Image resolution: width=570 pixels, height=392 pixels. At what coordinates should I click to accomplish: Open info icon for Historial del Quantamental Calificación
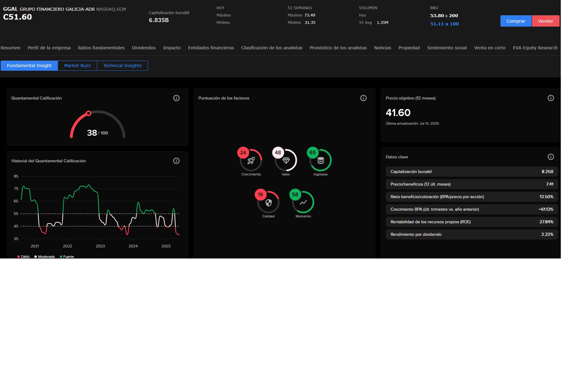[176, 161]
